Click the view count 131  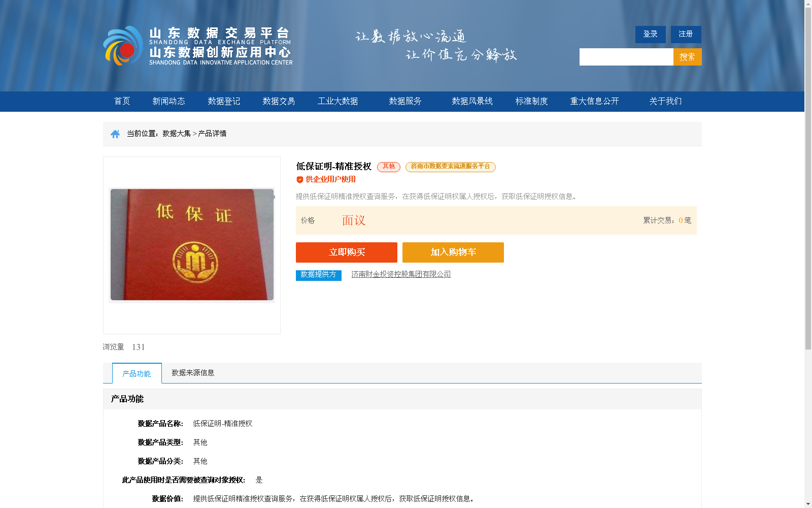139,347
